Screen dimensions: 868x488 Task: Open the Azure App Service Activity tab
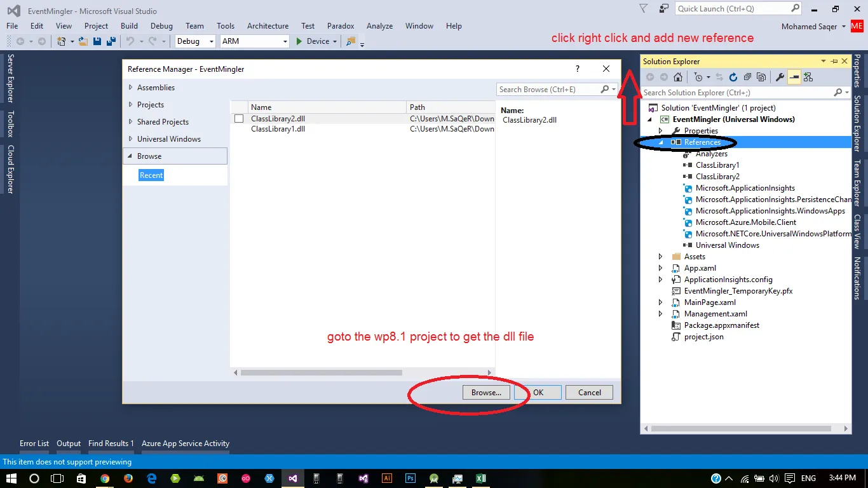point(186,444)
